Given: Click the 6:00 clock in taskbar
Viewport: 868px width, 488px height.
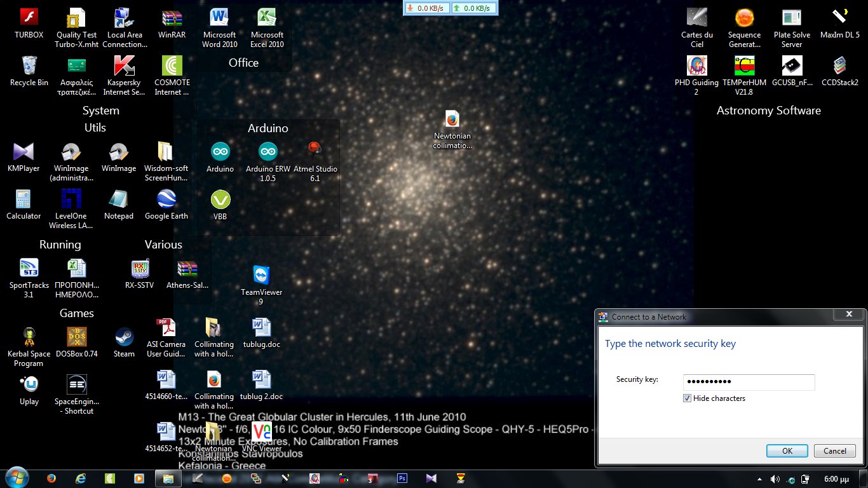Looking at the screenshot, I should click(x=837, y=478).
